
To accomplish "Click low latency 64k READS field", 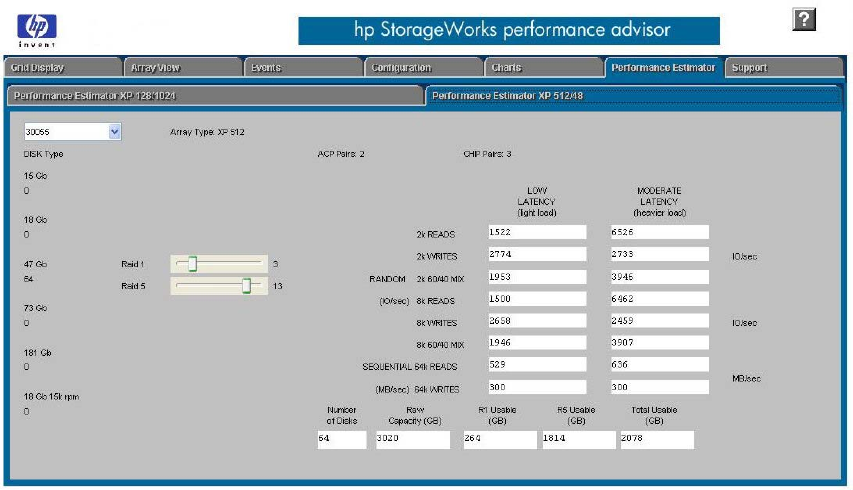I will [x=537, y=364].
